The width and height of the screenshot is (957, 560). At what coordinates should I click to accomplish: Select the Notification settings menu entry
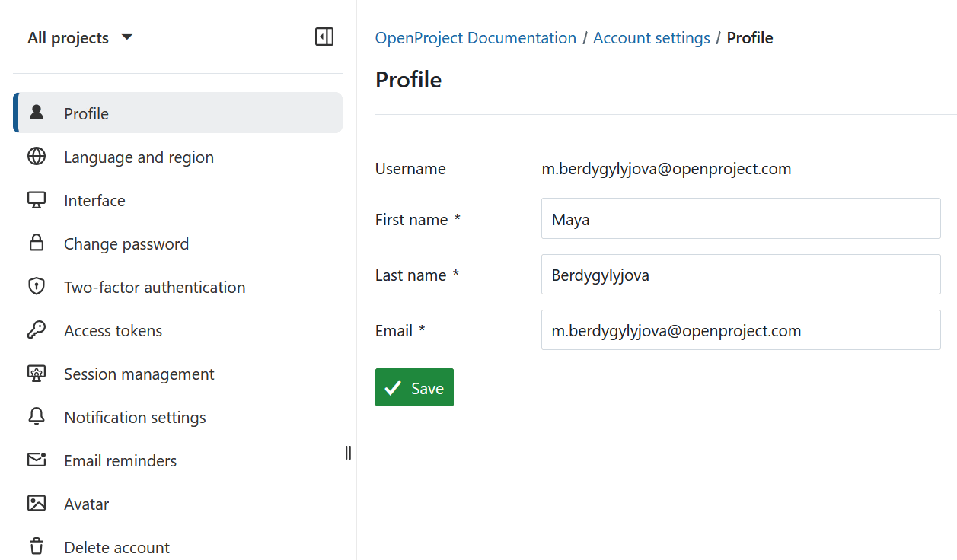click(x=135, y=417)
